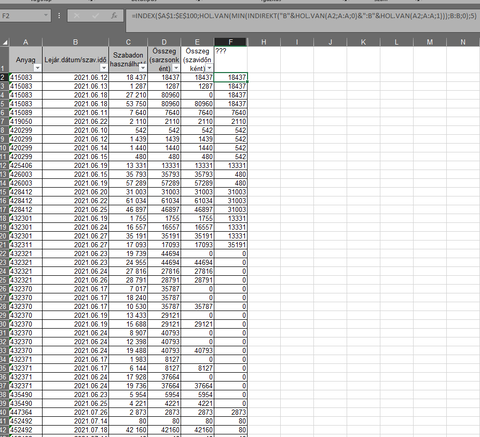Click inside the formula bar INDEX formula
The image size is (480, 437).
tap(304, 16)
